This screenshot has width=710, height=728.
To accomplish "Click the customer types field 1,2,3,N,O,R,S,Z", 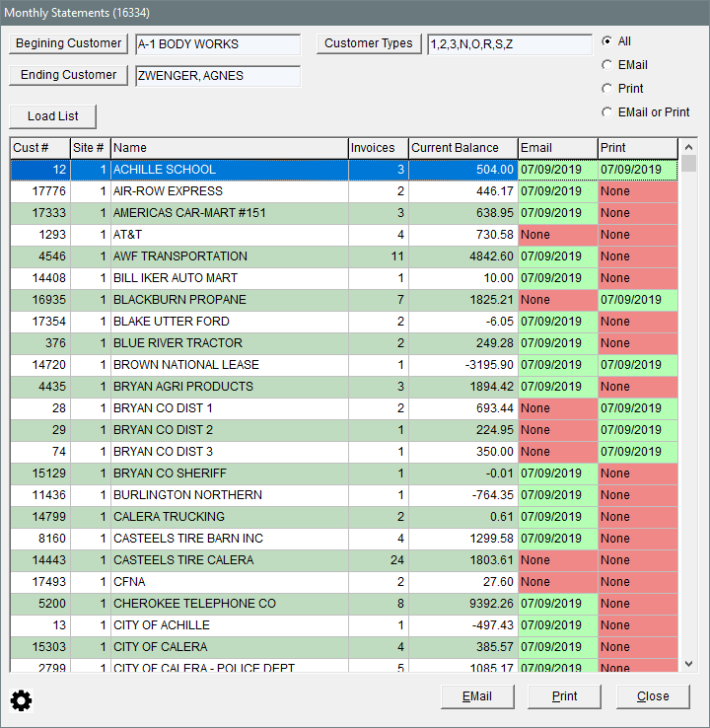I will (510, 44).
